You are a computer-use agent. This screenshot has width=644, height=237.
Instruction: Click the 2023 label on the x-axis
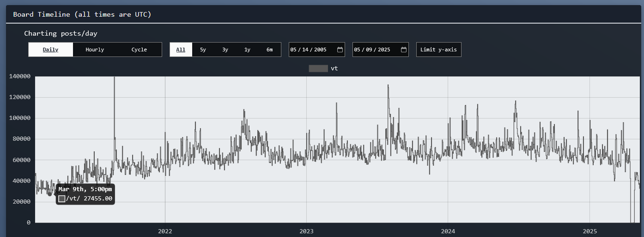(x=306, y=231)
